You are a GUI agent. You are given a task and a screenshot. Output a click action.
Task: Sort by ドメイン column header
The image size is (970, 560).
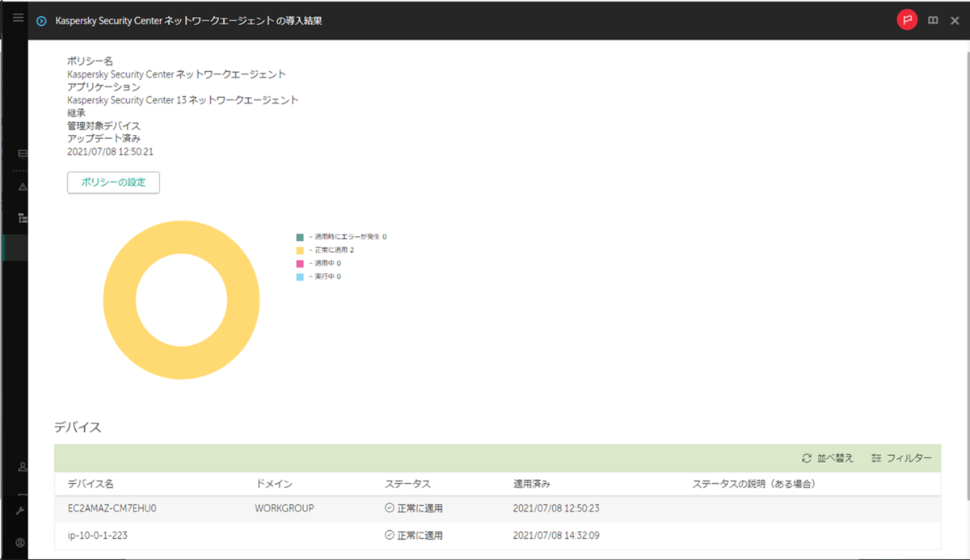(273, 484)
